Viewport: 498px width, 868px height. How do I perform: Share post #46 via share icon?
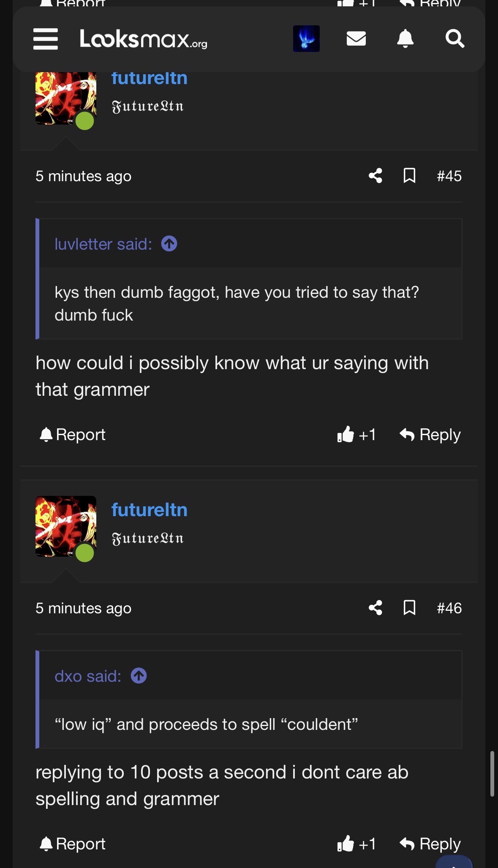(376, 608)
